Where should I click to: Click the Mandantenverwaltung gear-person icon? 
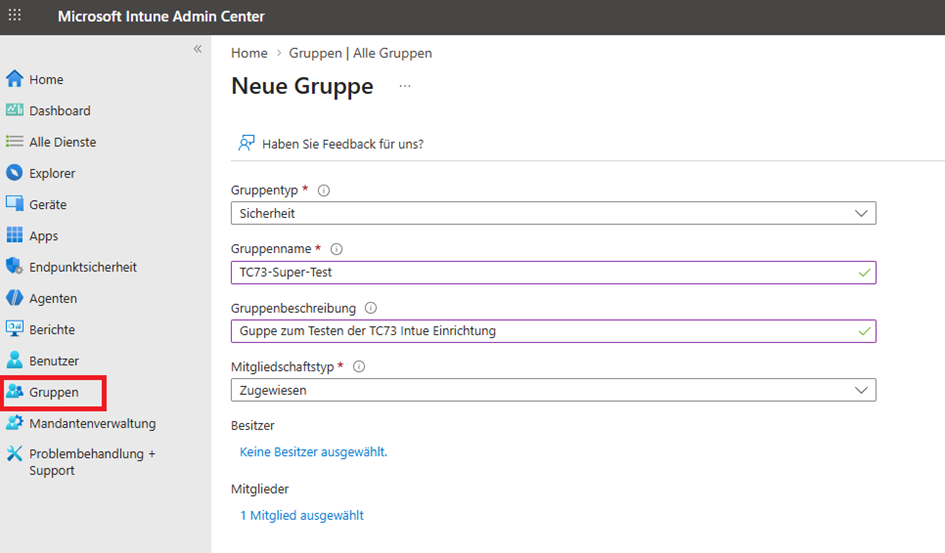pos(14,423)
